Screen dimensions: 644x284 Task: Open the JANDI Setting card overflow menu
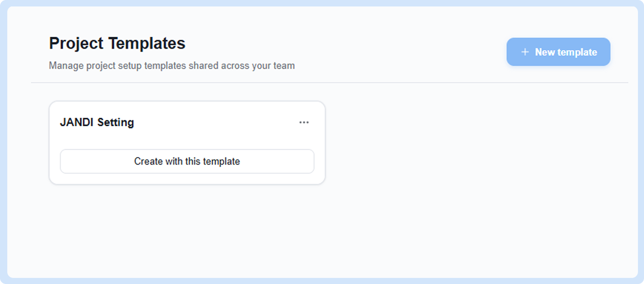coord(304,122)
